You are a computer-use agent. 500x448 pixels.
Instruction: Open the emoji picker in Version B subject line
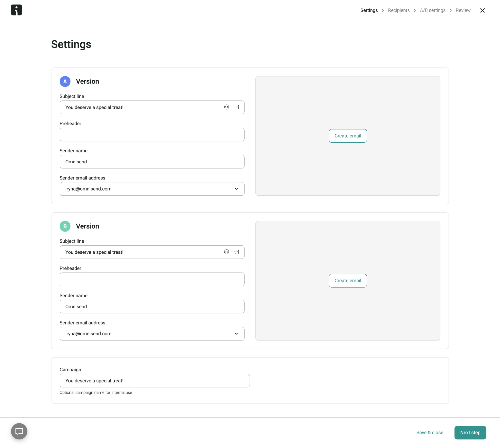point(226,252)
